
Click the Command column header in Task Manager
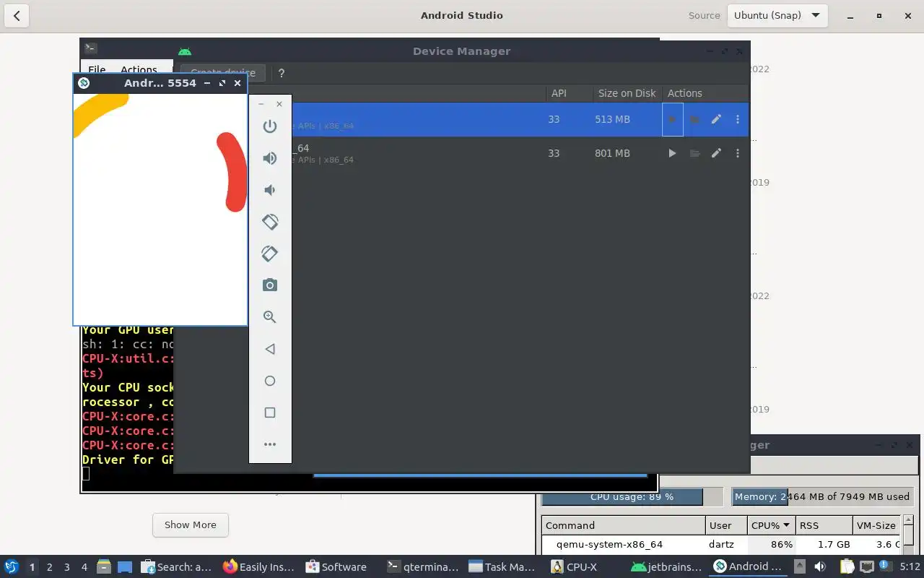coord(624,525)
